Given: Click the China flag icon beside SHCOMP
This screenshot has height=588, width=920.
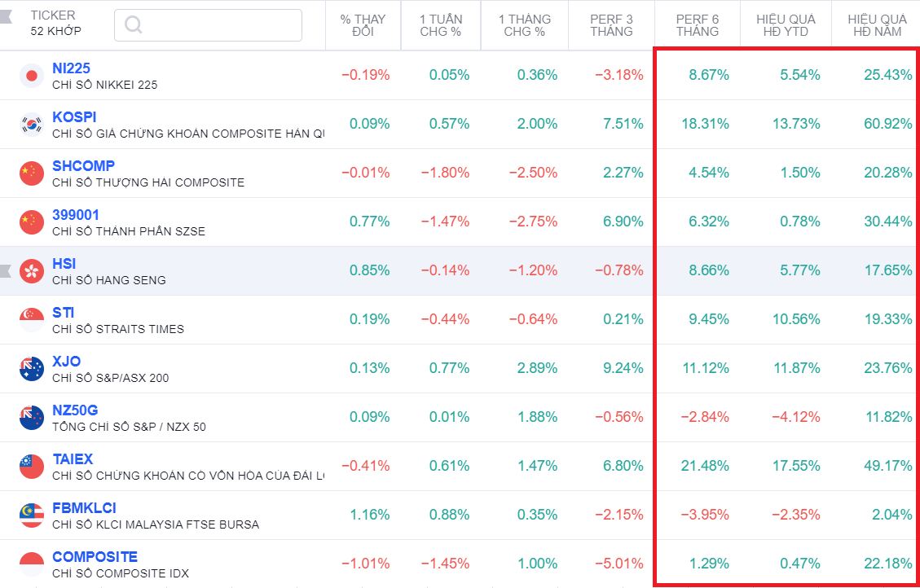Looking at the screenshot, I should (32, 173).
